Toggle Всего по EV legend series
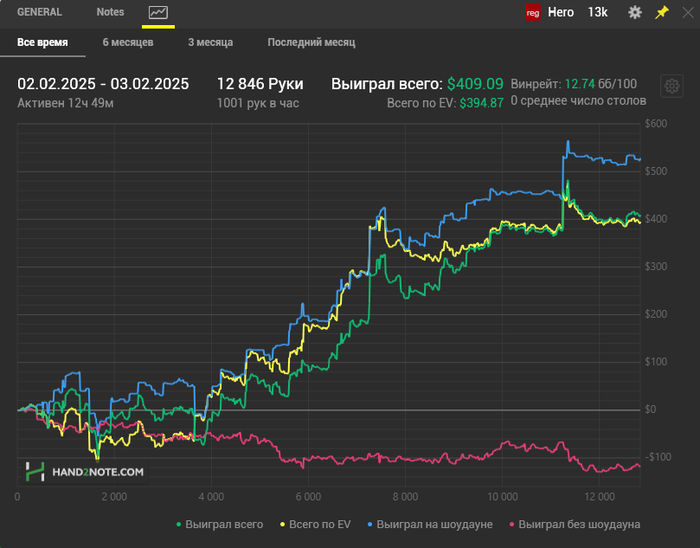 point(315,524)
